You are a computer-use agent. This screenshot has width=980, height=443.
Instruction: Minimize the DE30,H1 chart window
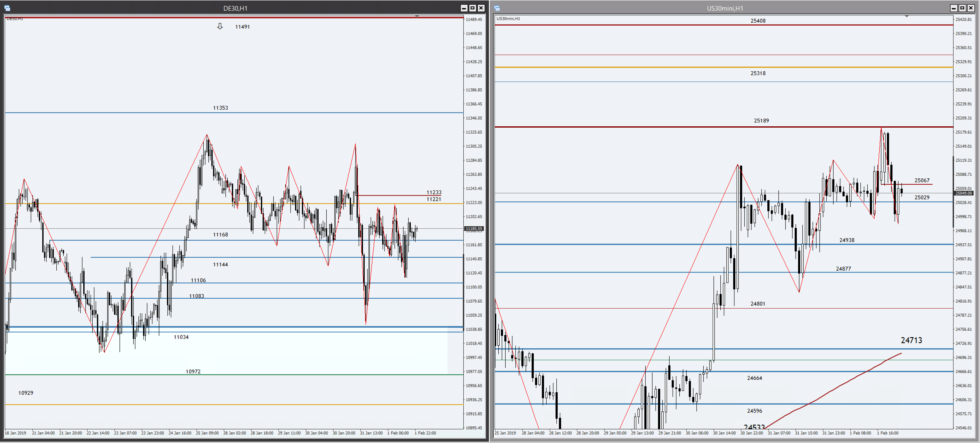[x=464, y=8]
